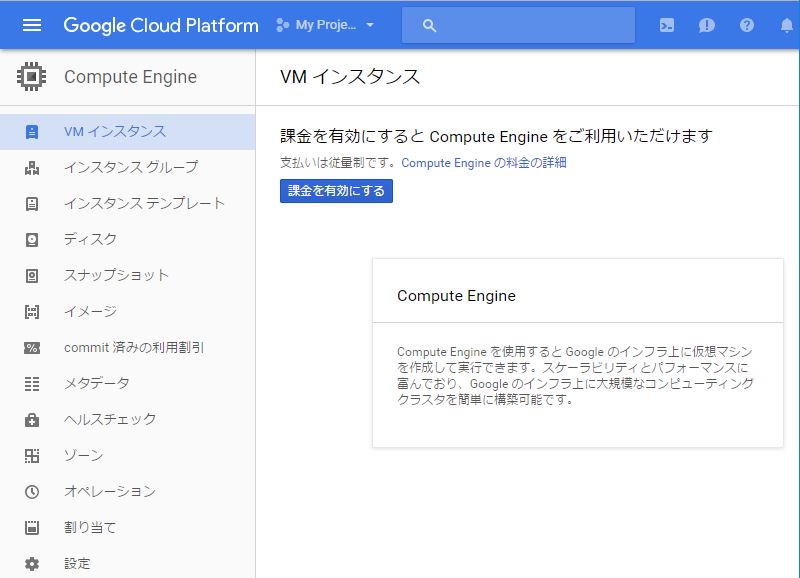Click the Compute Engine chip icon
800x578 pixels.
[x=33, y=77]
